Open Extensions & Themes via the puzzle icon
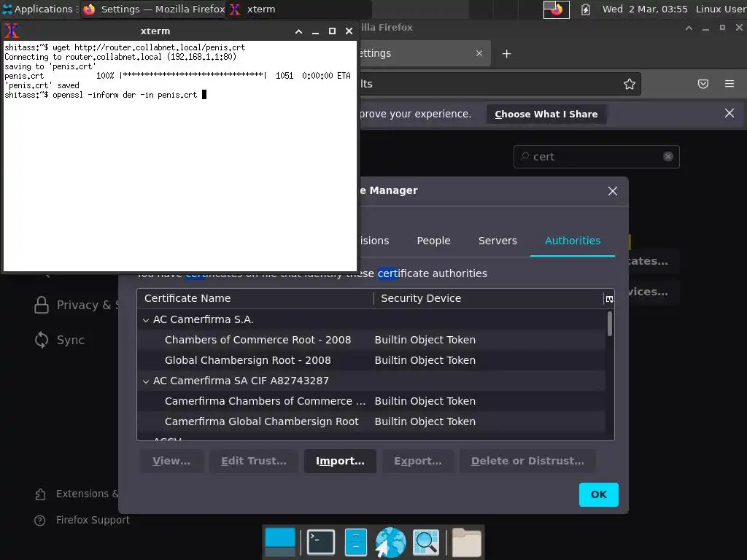 tap(41, 494)
